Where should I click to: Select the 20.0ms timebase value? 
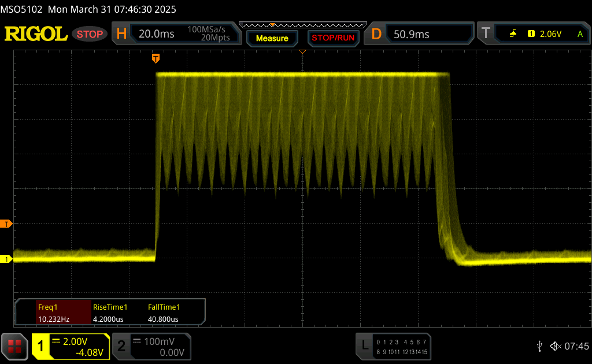click(156, 34)
